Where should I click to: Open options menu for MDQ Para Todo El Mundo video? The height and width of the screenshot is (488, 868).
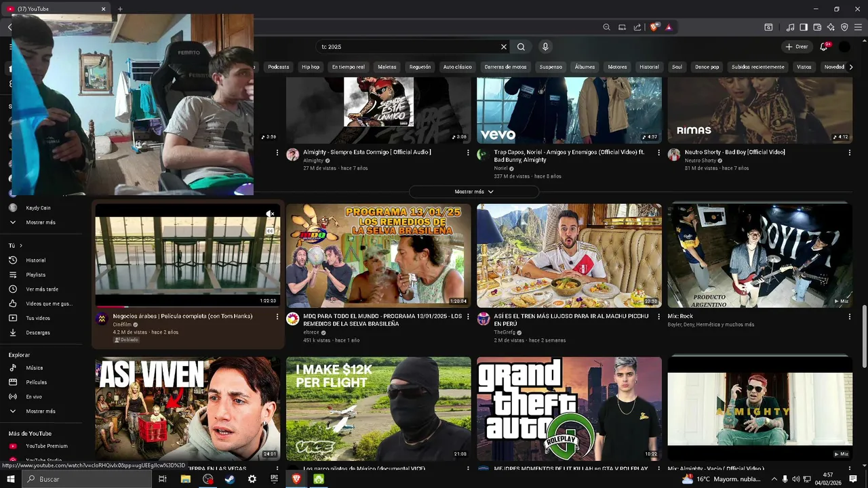(x=468, y=317)
